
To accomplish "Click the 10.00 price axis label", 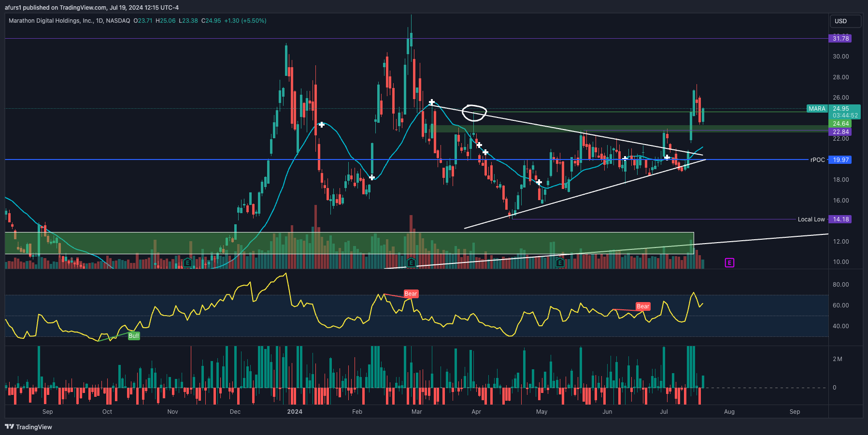I will tap(840, 262).
